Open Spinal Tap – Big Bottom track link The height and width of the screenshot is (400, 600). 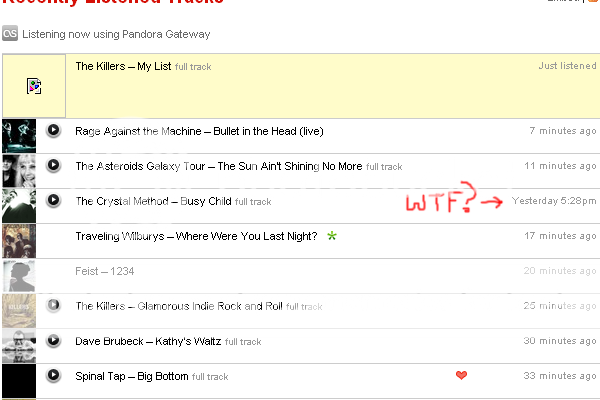coord(132,376)
